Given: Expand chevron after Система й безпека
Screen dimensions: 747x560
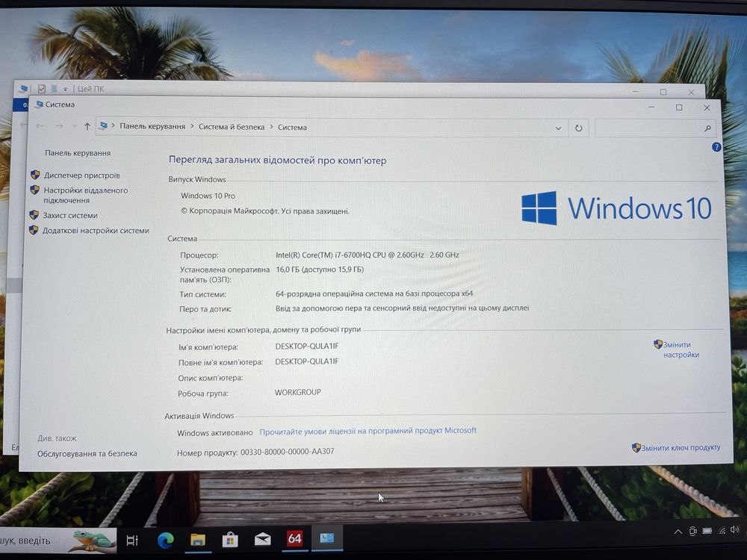Looking at the screenshot, I should 272,127.
